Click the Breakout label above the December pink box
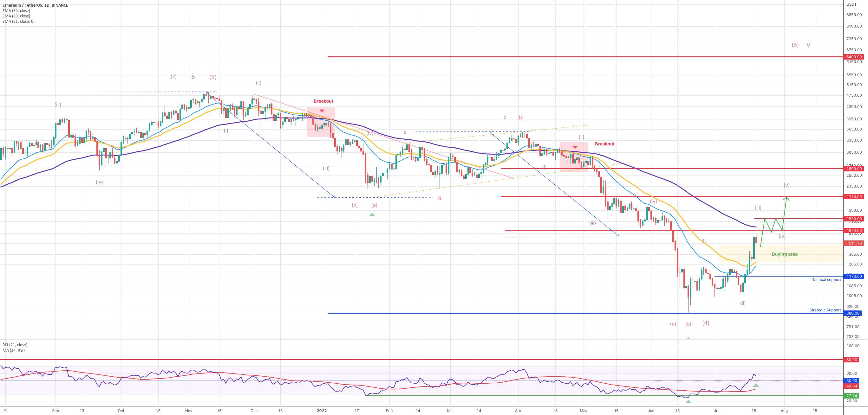Image resolution: width=868 pixels, height=415 pixels. [x=323, y=101]
